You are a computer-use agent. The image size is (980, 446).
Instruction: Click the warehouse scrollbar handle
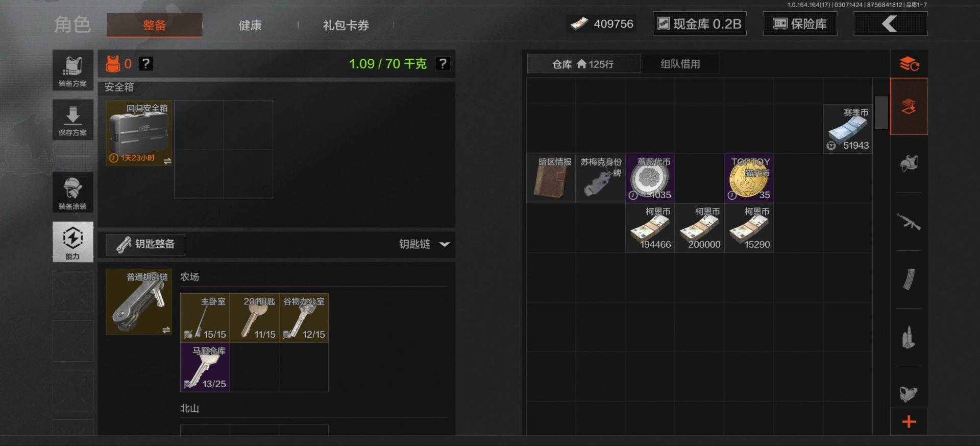point(881,112)
